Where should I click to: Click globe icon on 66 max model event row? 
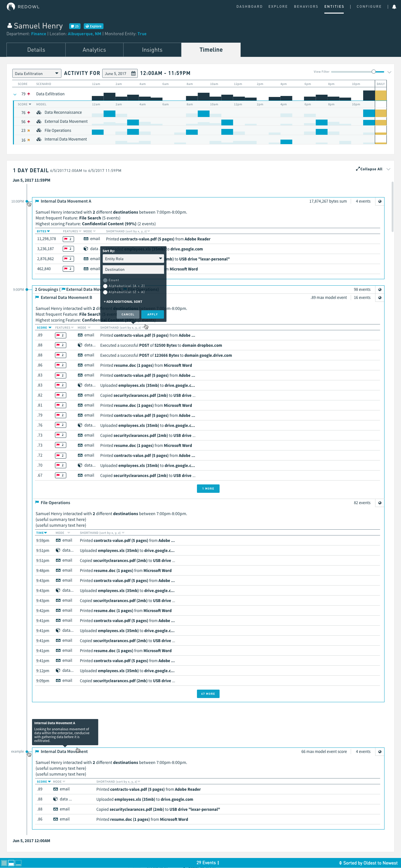click(x=380, y=752)
